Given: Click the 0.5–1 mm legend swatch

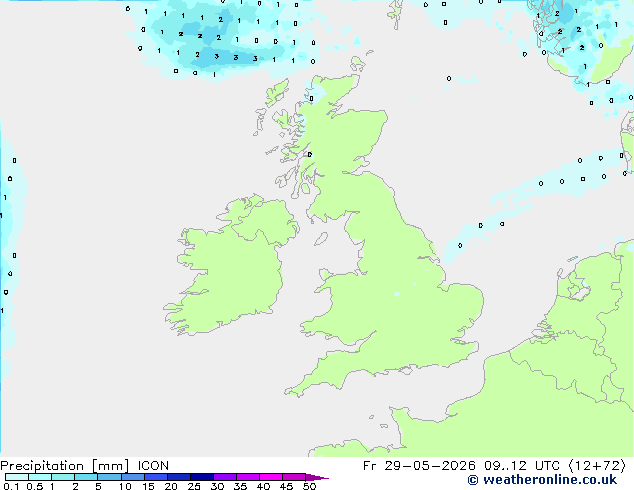Looking at the screenshot, I should point(40,477).
